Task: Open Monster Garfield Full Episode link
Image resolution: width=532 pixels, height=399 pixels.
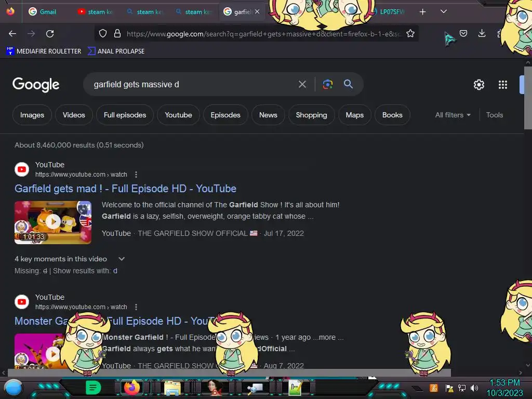Action: coord(115,321)
